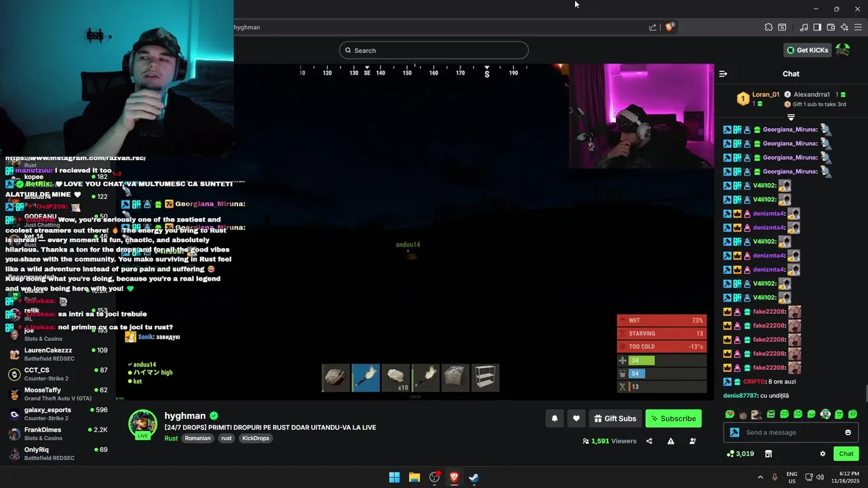Open Windows Start menu on taskbar

pyautogui.click(x=394, y=477)
